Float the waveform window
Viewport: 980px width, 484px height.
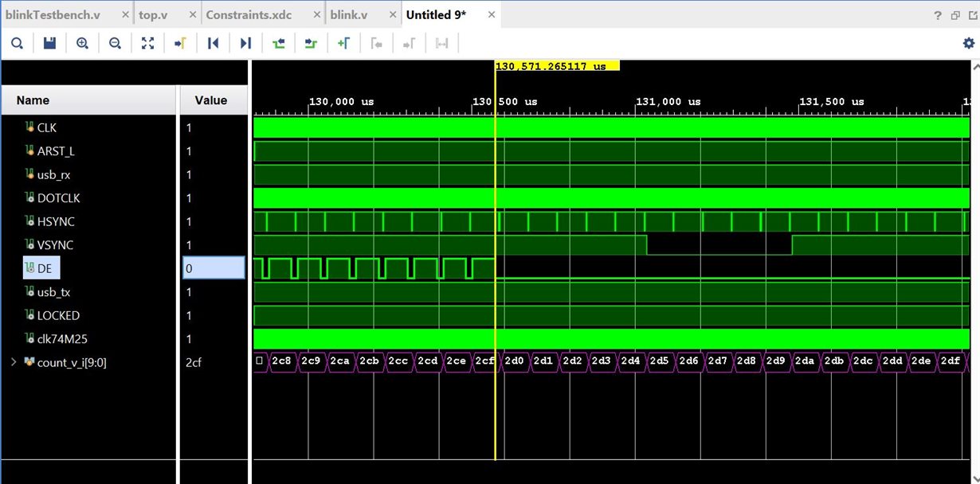pos(955,15)
